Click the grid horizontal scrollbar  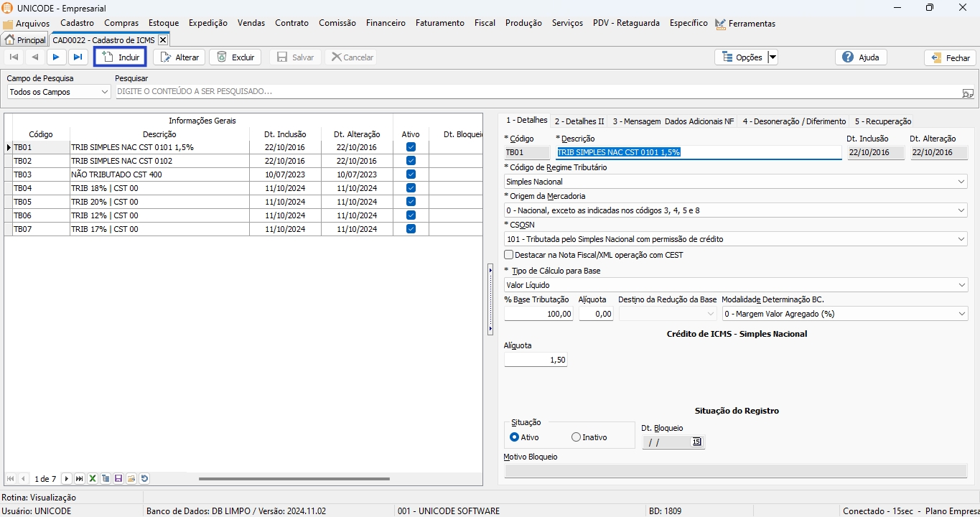[294, 479]
